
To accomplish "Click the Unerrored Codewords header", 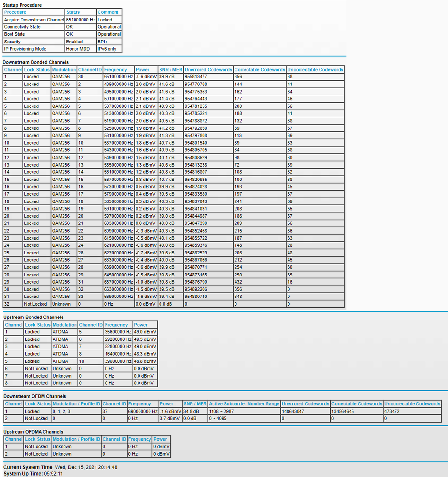I will tap(208, 69).
